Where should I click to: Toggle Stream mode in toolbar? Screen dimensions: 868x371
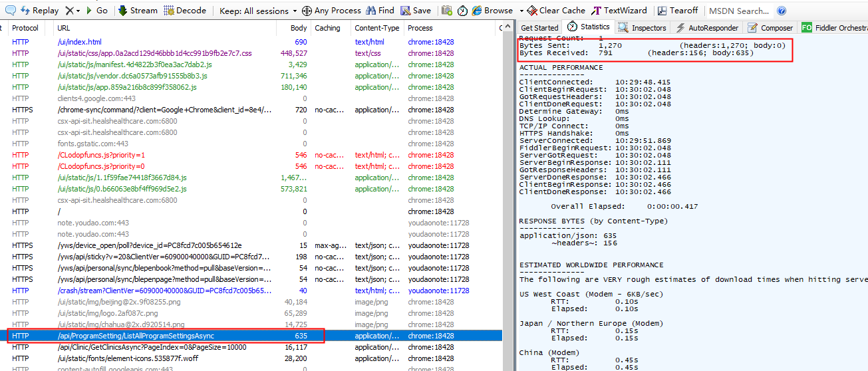point(138,11)
